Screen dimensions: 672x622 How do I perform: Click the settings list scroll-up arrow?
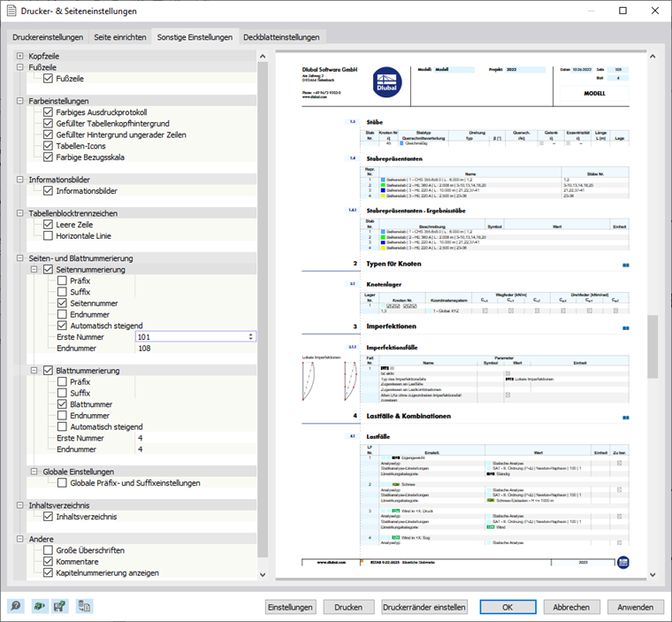pyautogui.click(x=263, y=57)
